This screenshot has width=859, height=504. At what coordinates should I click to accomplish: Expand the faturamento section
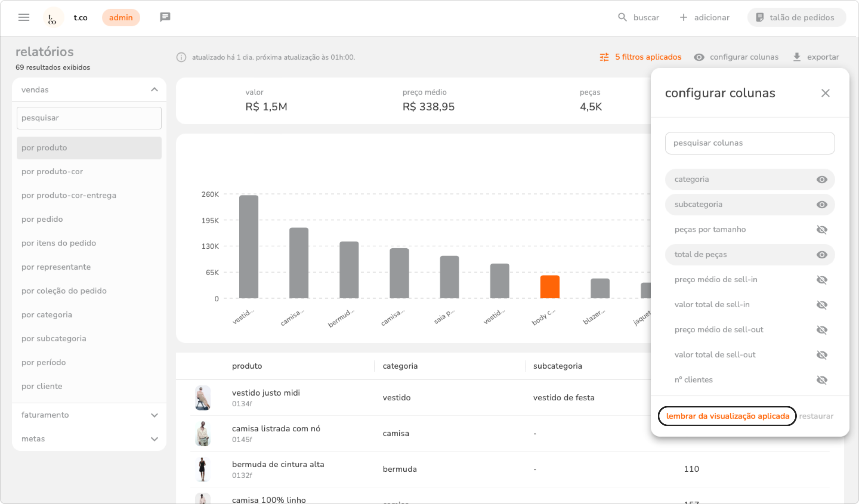[154, 415]
